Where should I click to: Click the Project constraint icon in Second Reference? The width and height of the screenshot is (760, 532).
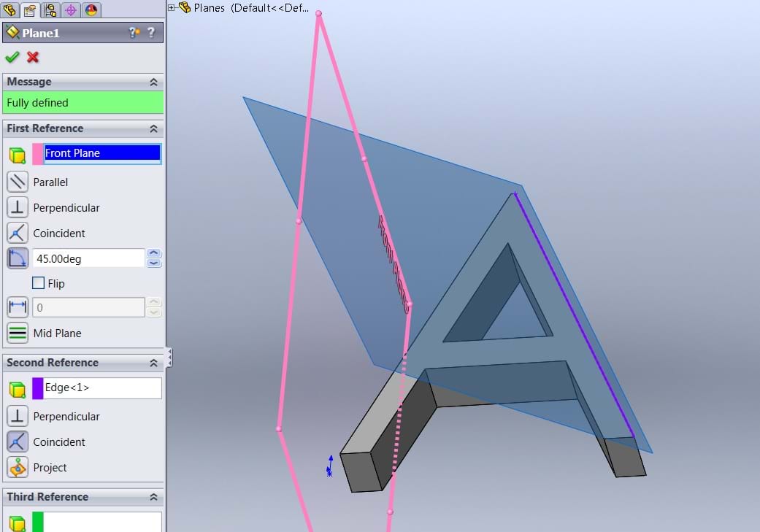18,467
